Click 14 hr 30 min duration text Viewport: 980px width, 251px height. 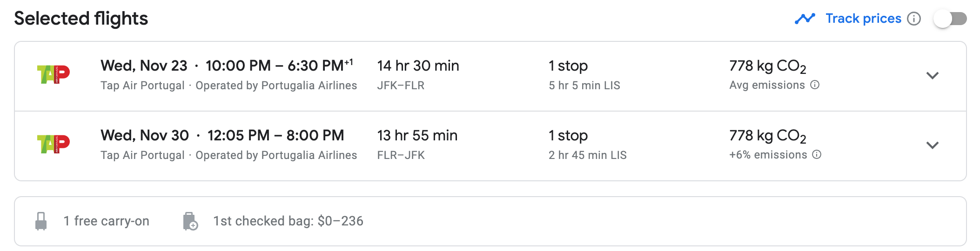(418, 66)
